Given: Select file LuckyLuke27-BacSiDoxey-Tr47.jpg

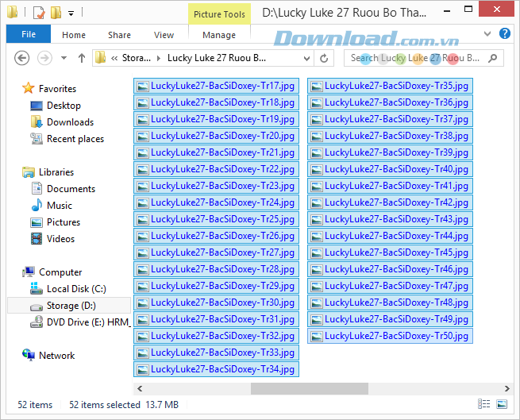Looking at the screenshot, I should pyautogui.click(x=390, y=286).
